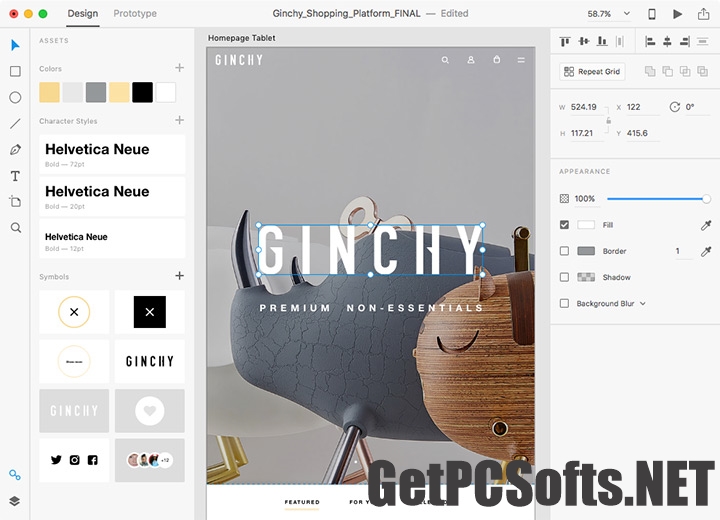Select the heart symbol thumbnail

(150, 411)
